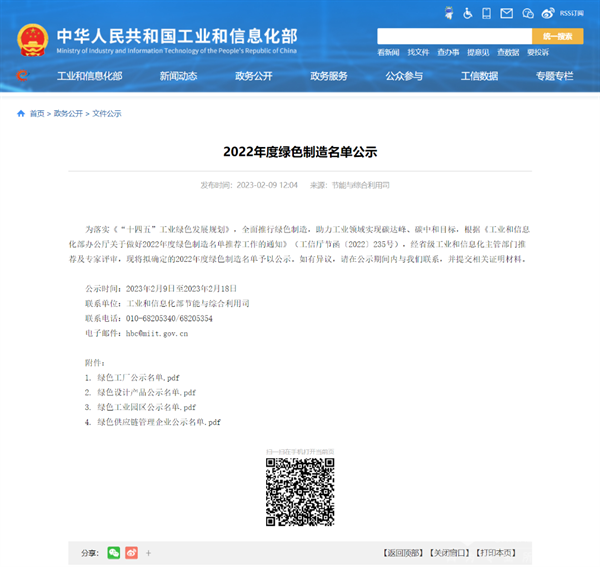Share page via red Weibo icon

coord(131,552)
